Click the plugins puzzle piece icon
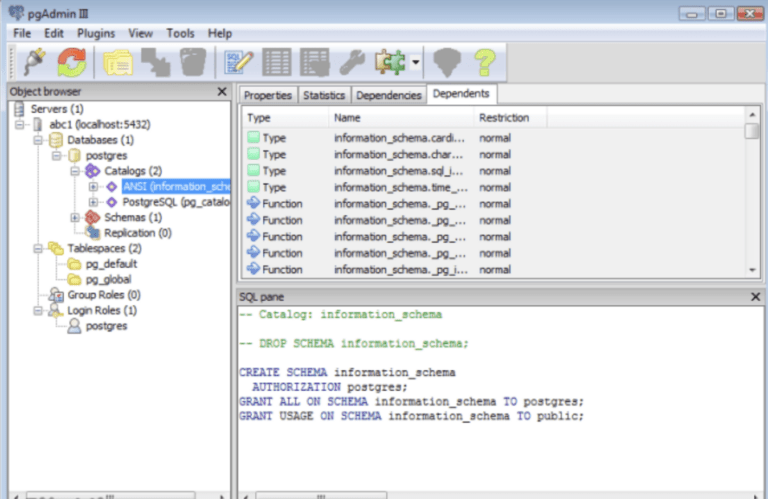This screenshot has height=499, width=768. [388, 62]
